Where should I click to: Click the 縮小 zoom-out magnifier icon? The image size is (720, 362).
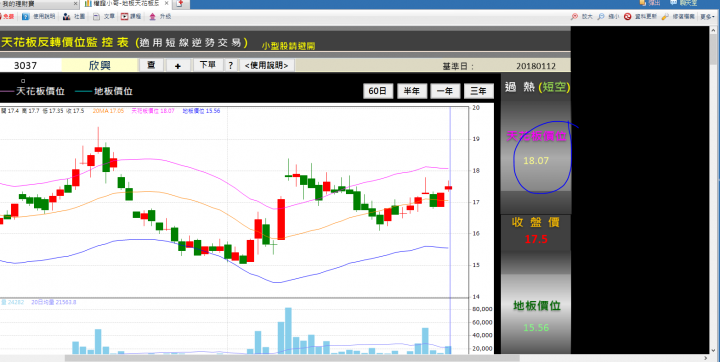click(x=601, y=17)
